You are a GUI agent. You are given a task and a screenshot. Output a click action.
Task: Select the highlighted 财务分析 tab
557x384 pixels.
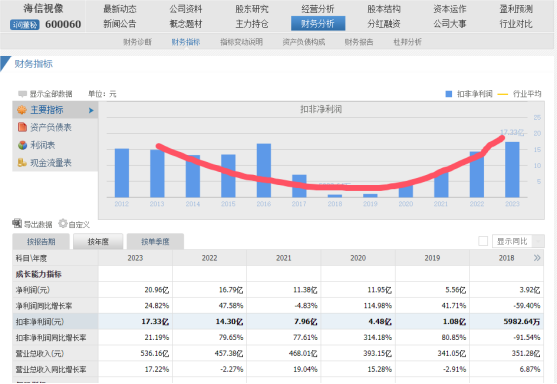318,23
